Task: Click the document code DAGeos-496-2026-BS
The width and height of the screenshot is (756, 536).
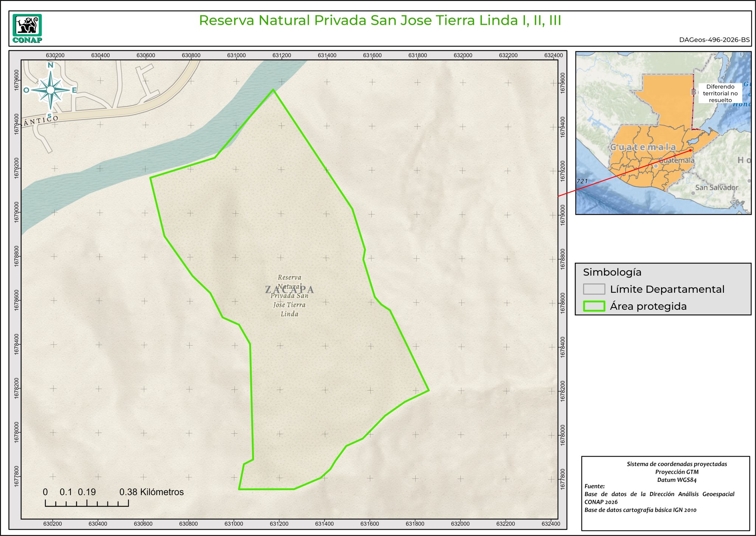Action: 714,40
